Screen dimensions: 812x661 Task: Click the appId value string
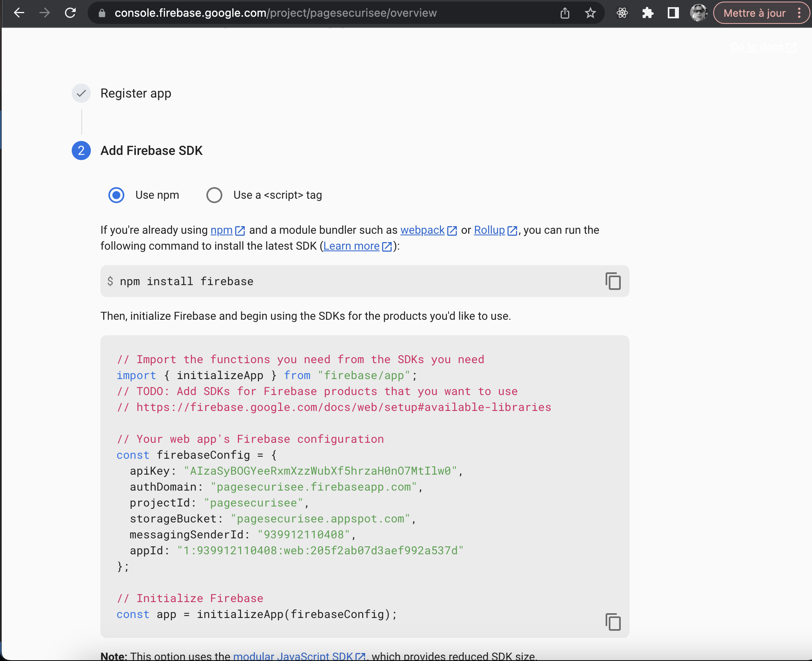[321, 551]
